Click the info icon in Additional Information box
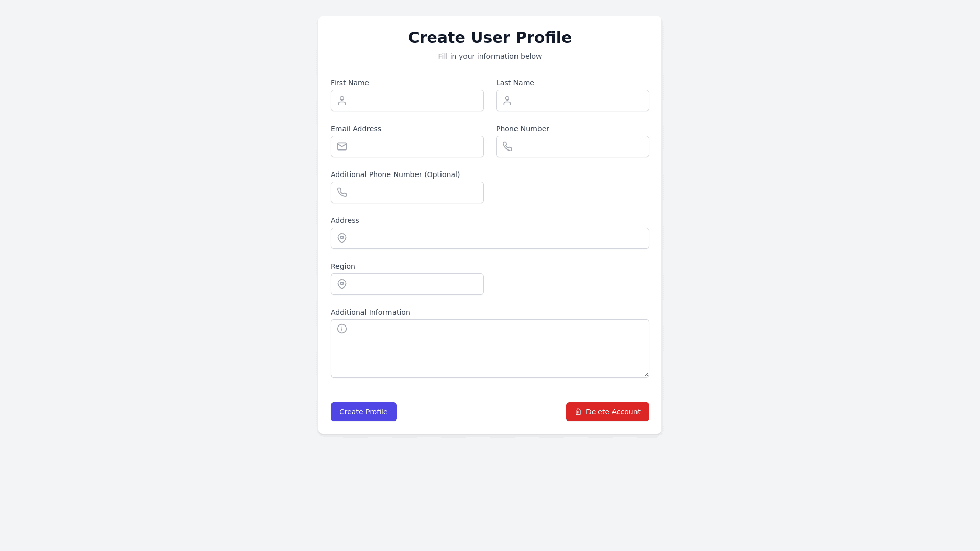Image resolution: width=980 pixels, height=551 pixels. [x=342, y=329]
